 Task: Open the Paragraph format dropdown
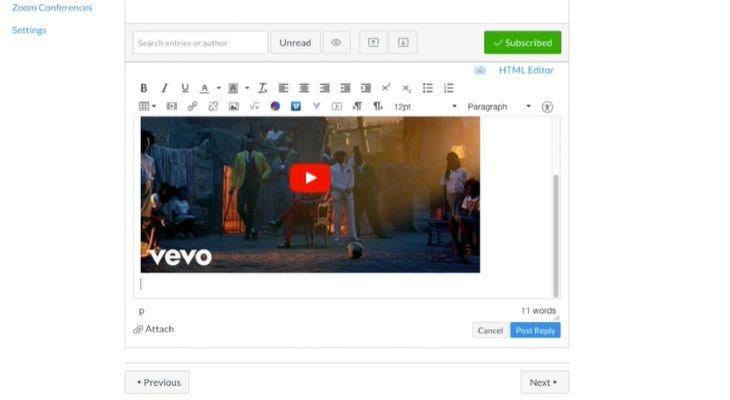[x=499, y=107]
